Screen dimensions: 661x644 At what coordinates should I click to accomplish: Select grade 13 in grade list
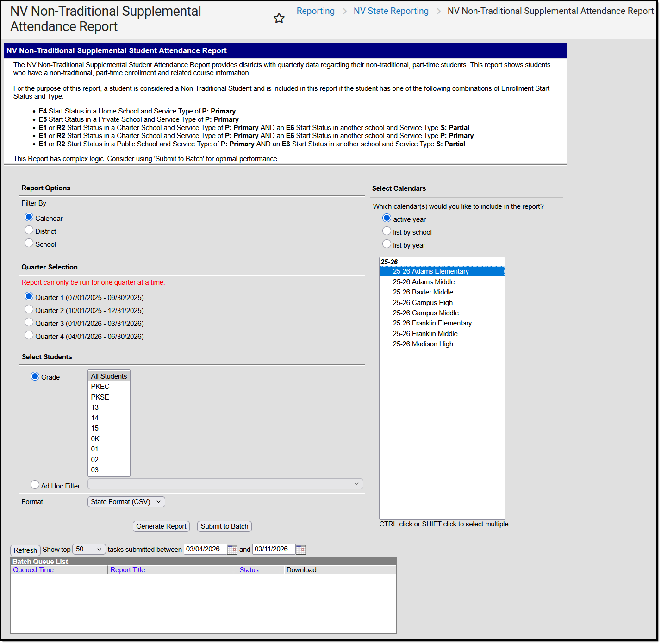[109, 407]
